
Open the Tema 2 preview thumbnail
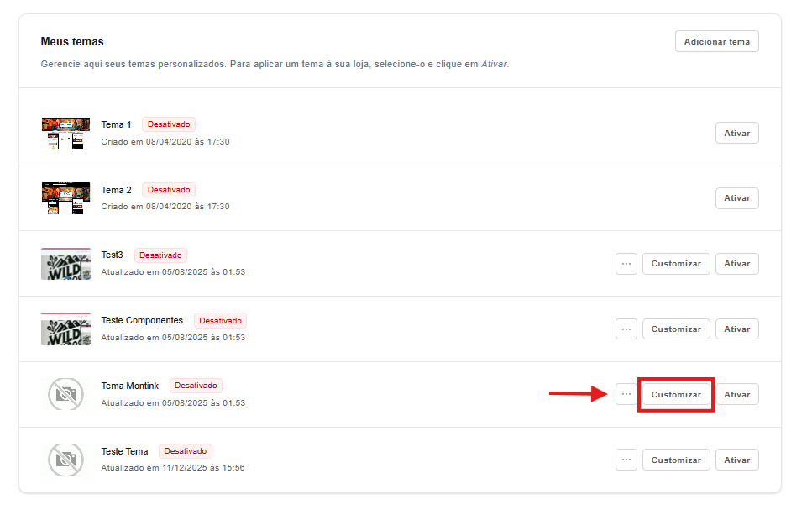coord(65,198)
